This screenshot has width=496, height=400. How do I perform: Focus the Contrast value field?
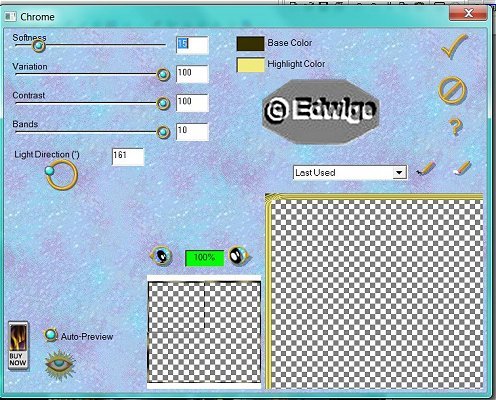[x=192, y=103]
